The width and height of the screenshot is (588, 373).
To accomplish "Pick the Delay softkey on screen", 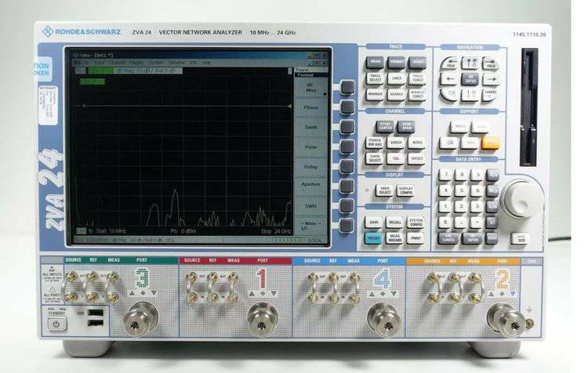I will 310,167.
